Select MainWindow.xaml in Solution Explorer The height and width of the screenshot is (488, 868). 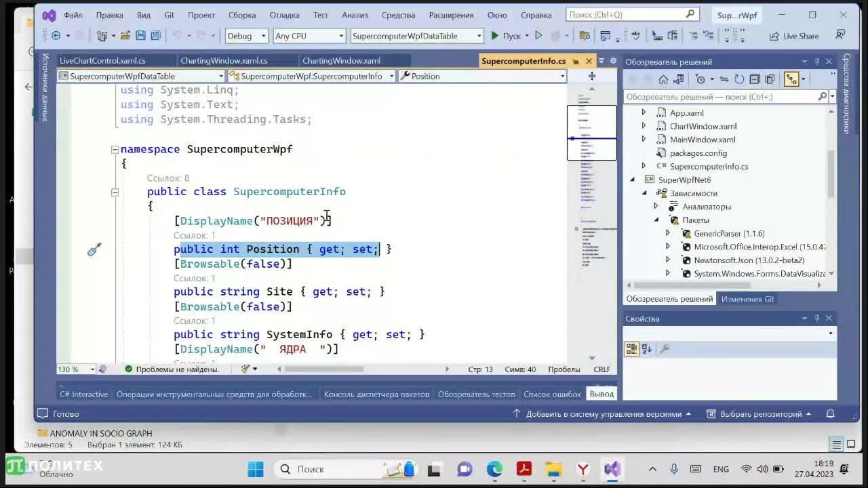tap(703, 140)
